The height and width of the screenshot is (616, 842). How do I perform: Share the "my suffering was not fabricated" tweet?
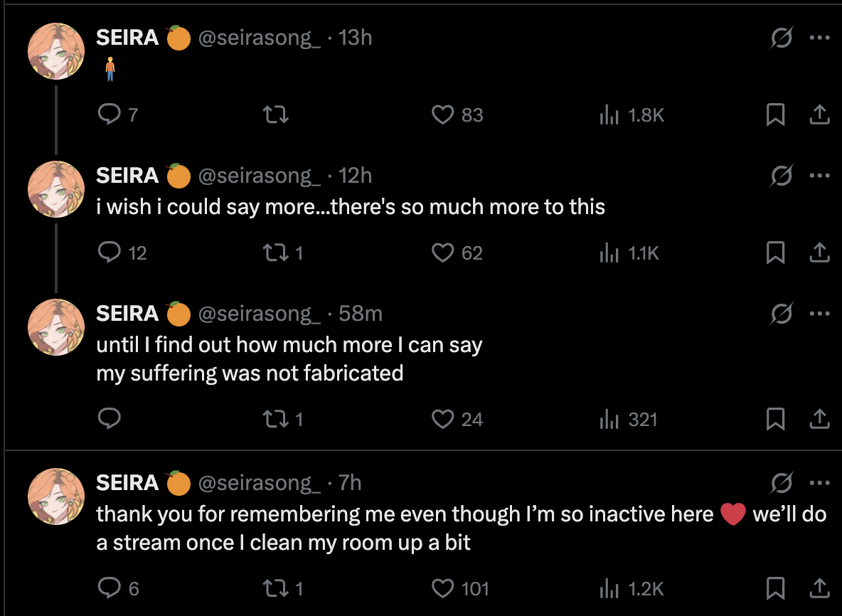[x=819, y=420]
